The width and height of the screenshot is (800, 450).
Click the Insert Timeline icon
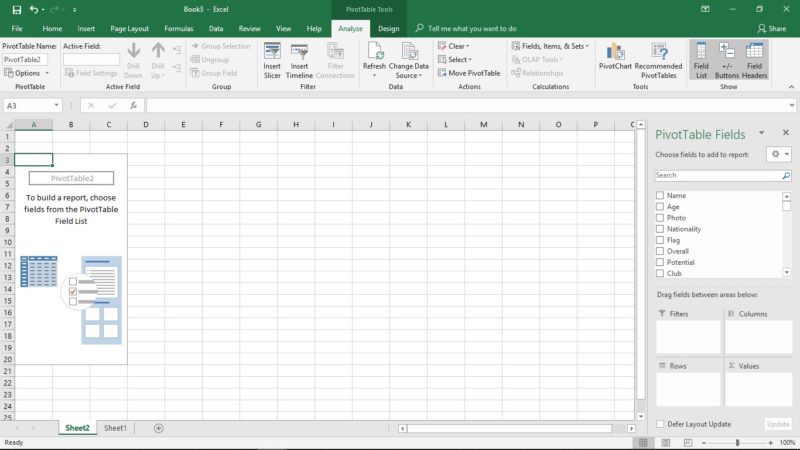(300, 52)
